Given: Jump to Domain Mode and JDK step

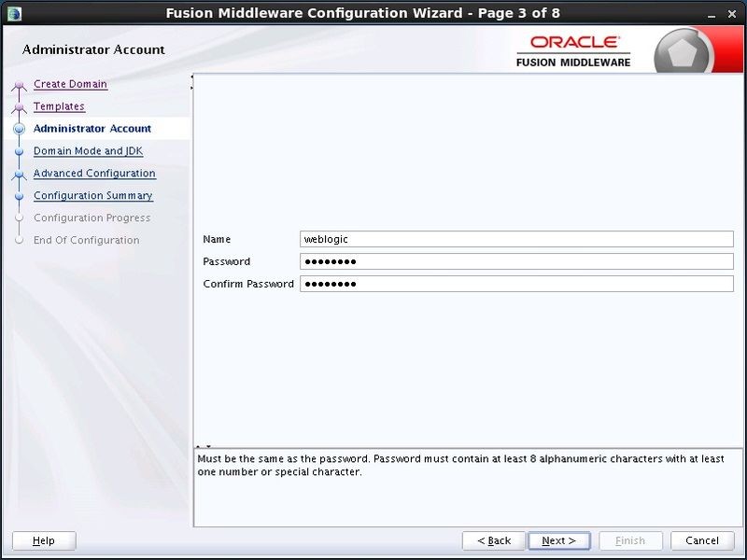Looking at the screenshot, I should click(88, 151).
